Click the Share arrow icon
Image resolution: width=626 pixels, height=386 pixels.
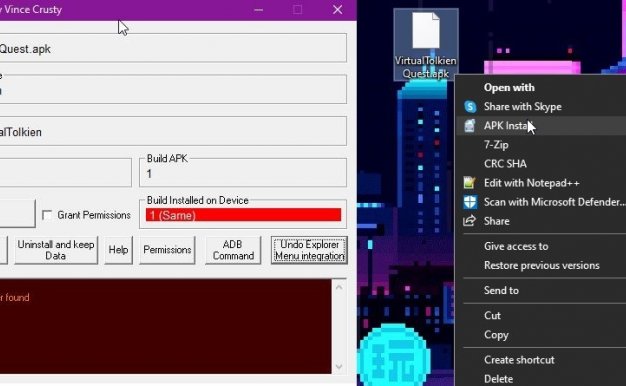coord(470,221)
